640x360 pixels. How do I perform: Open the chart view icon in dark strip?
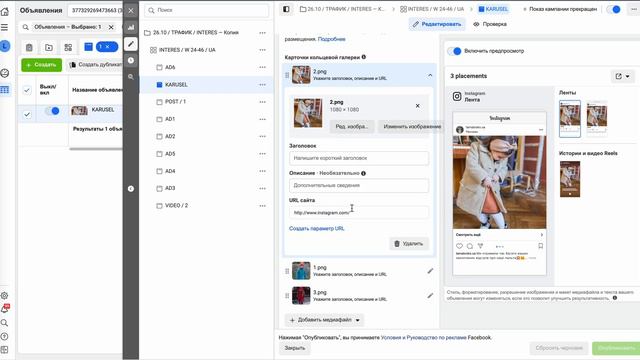coord(131,27)
